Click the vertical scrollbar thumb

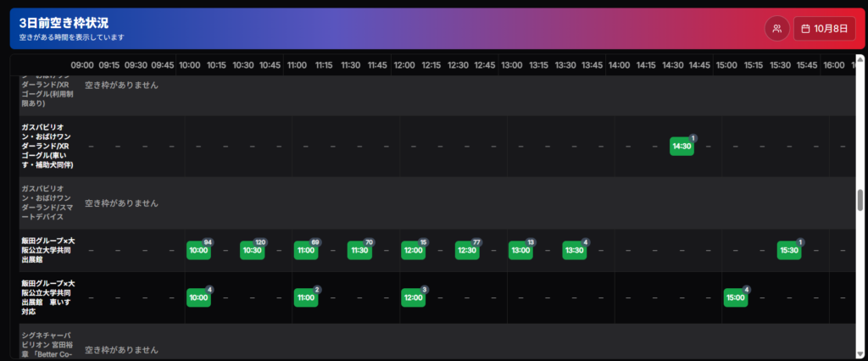[860, 199]
